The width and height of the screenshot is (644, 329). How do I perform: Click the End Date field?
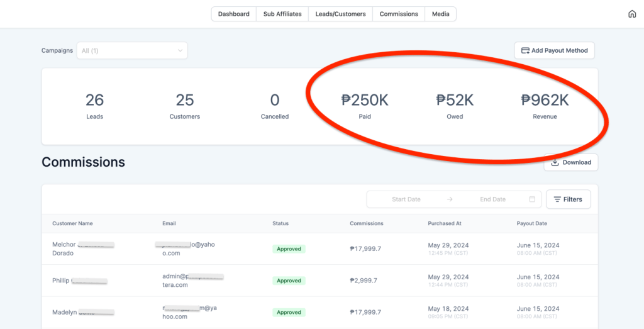coord(493,199)
